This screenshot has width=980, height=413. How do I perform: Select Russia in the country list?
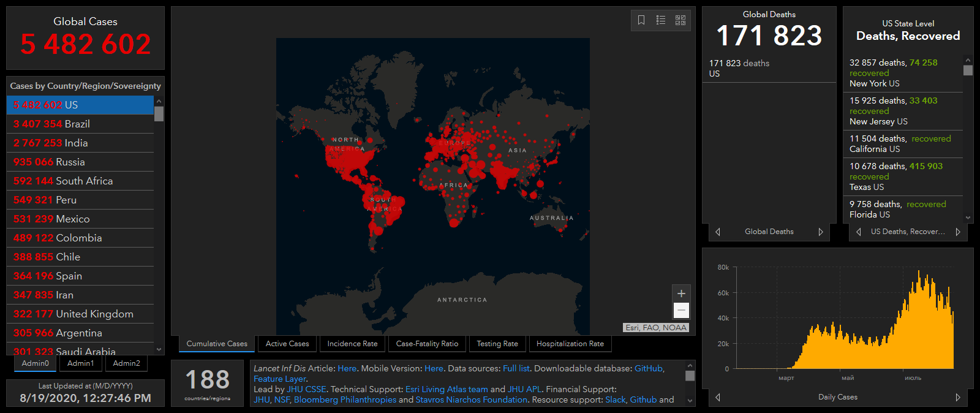point(80,162)
